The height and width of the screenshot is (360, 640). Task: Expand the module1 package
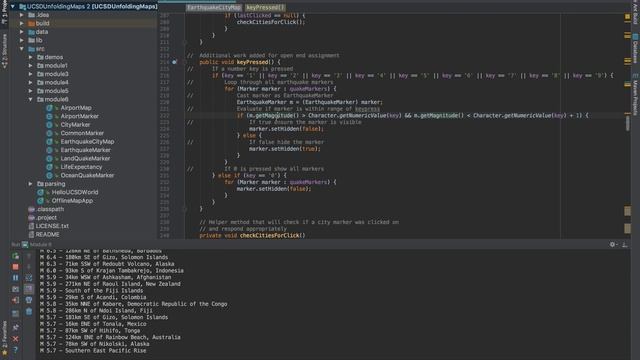pos(31,65)
